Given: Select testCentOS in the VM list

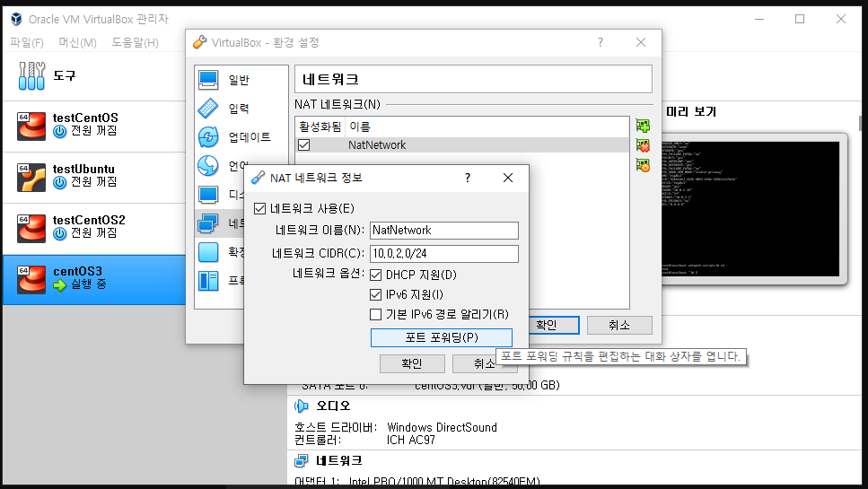Looking at the screenshot, I should pos(94,127).
